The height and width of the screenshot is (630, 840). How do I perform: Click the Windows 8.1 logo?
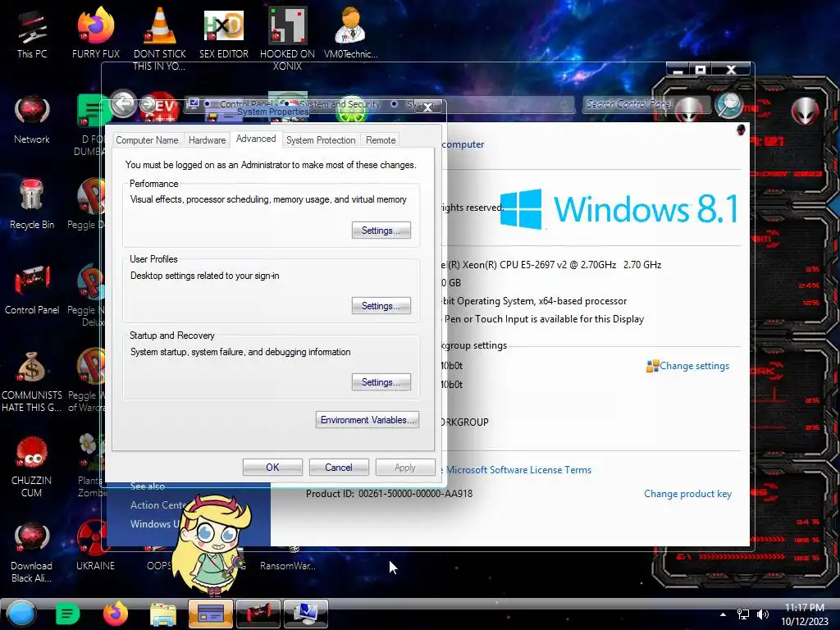coord(619,209)
